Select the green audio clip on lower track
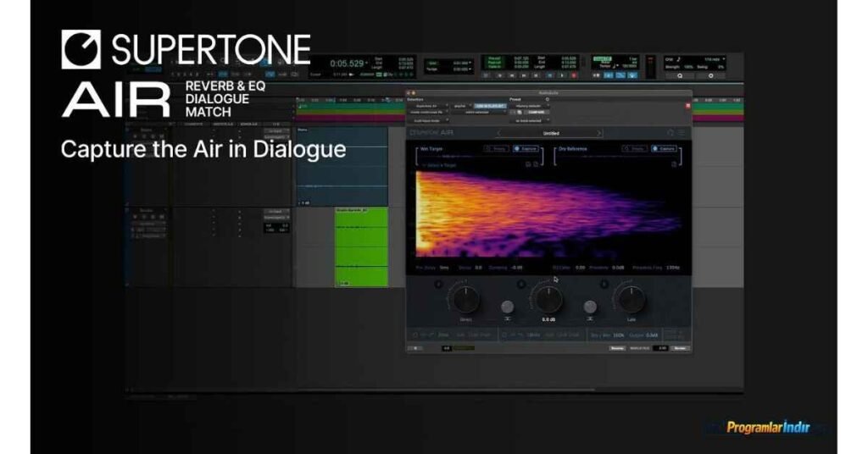The height and width of the screenshot is (454, 868). coord(361,247)
